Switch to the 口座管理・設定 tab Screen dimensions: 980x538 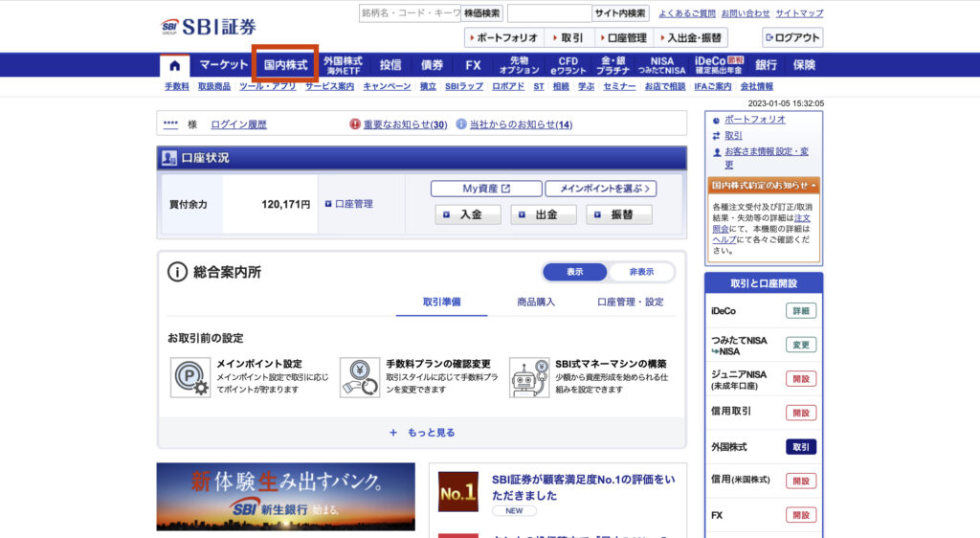(x=630, y=302)
